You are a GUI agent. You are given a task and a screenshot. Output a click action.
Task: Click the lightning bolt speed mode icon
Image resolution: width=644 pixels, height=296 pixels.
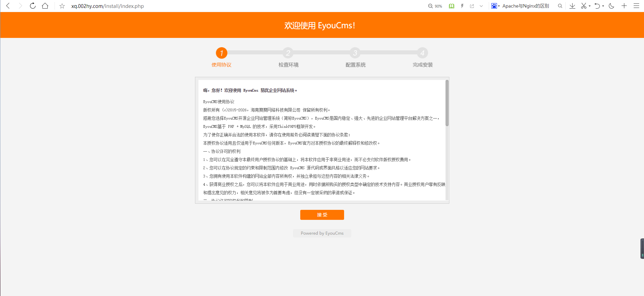pos(462,6)
